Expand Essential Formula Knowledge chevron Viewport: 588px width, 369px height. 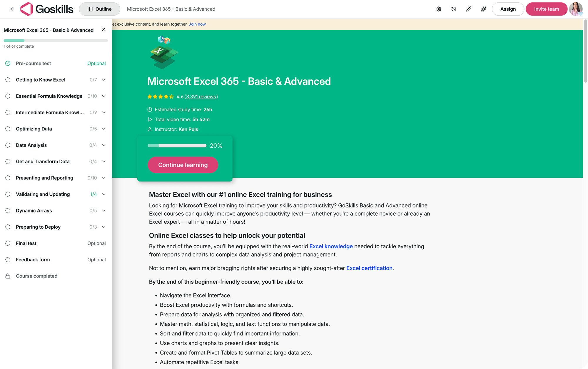point(104,96)
